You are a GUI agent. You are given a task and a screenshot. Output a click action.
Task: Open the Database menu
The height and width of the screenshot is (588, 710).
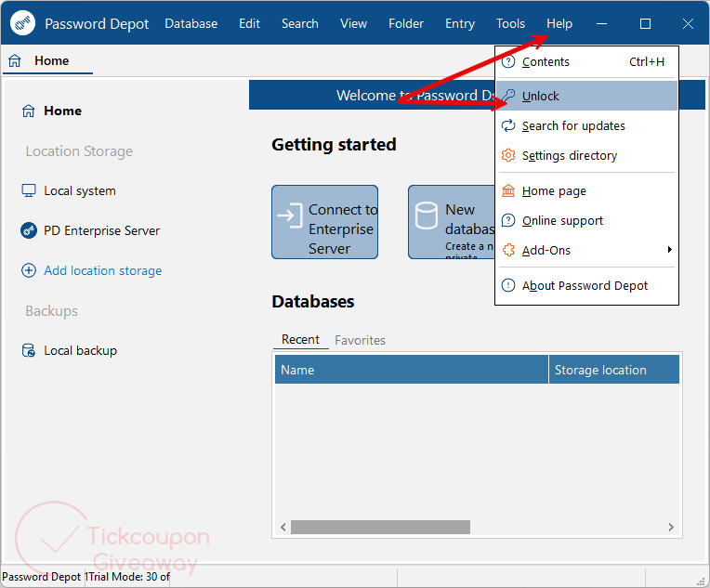pyautogui.click(x=191, y=23)
